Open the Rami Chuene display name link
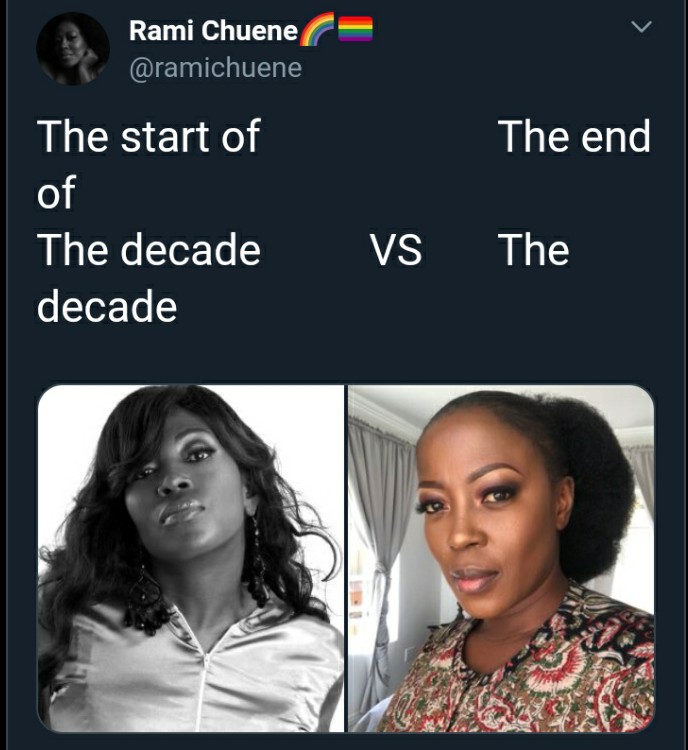Screen dimensions: 688x750 point(213,31)
